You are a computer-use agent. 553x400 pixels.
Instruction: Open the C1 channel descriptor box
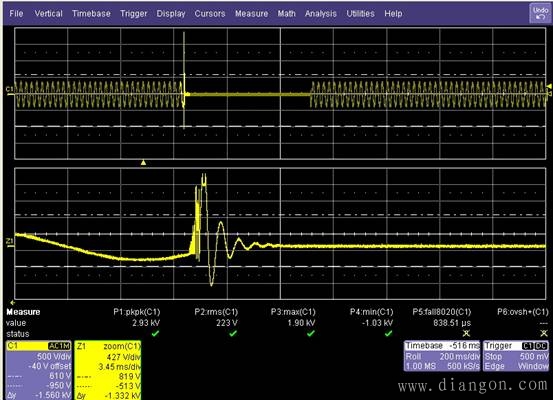[39, 370]
